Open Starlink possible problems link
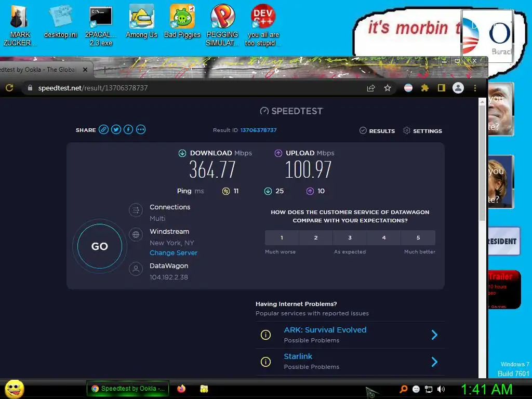This screenshot has width=532, height=399. pyautogui.click(x=298, y=356)
